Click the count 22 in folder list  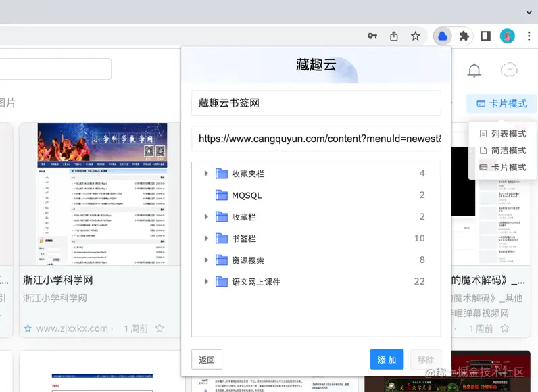(419, 281)
